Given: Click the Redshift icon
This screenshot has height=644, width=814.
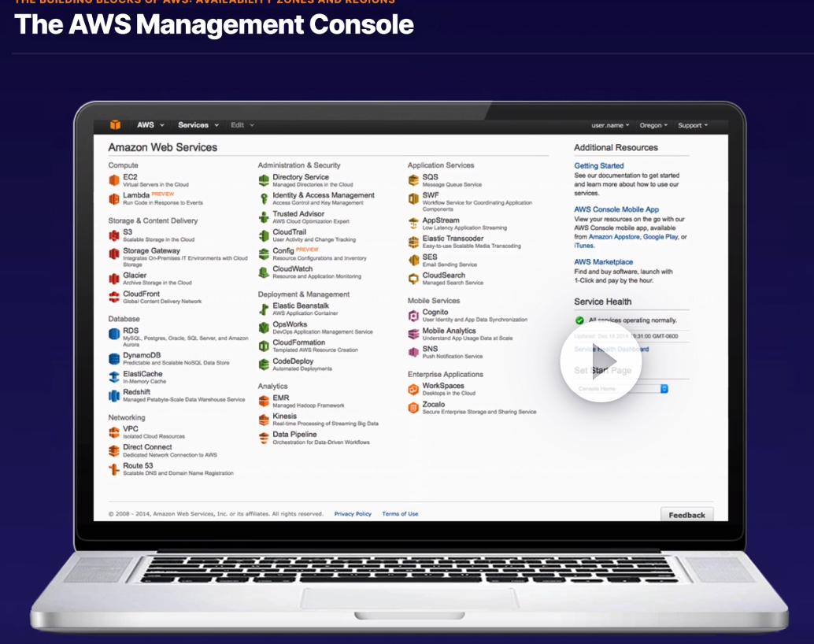Looking at the screenshot, I should pyautogui.click(x=114, y=396).
